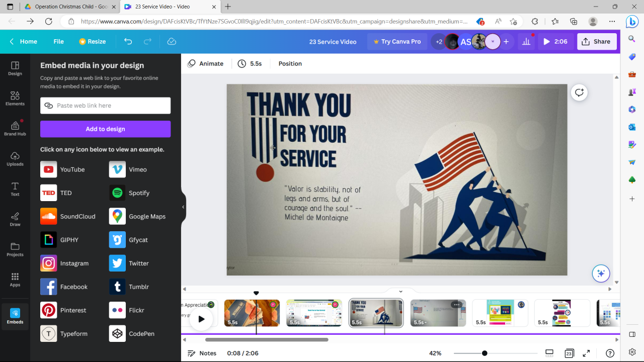
Task: Open the Text panel
Action: 15,189
